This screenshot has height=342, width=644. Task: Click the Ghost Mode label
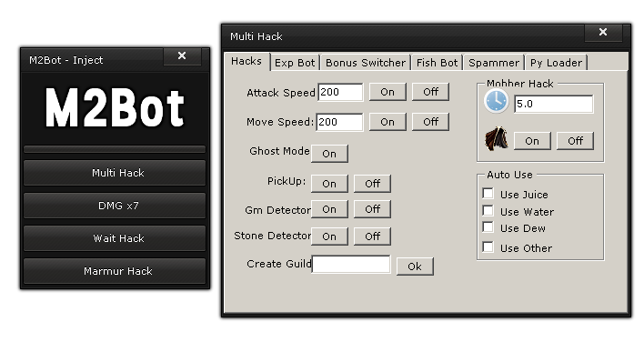coord(279,151)
